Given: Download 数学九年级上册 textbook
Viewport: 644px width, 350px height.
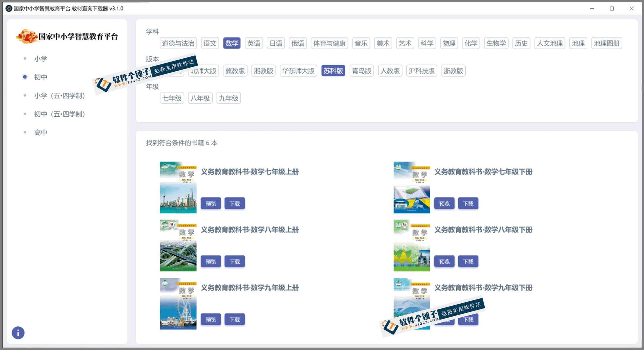Looking at the screenshot, I should click(x=235, y=320).
